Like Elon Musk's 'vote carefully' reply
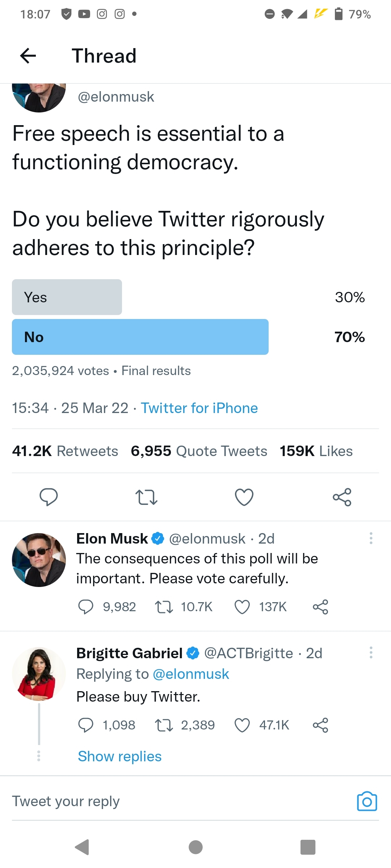Screen dimensions: 391x868 (242, 607)
